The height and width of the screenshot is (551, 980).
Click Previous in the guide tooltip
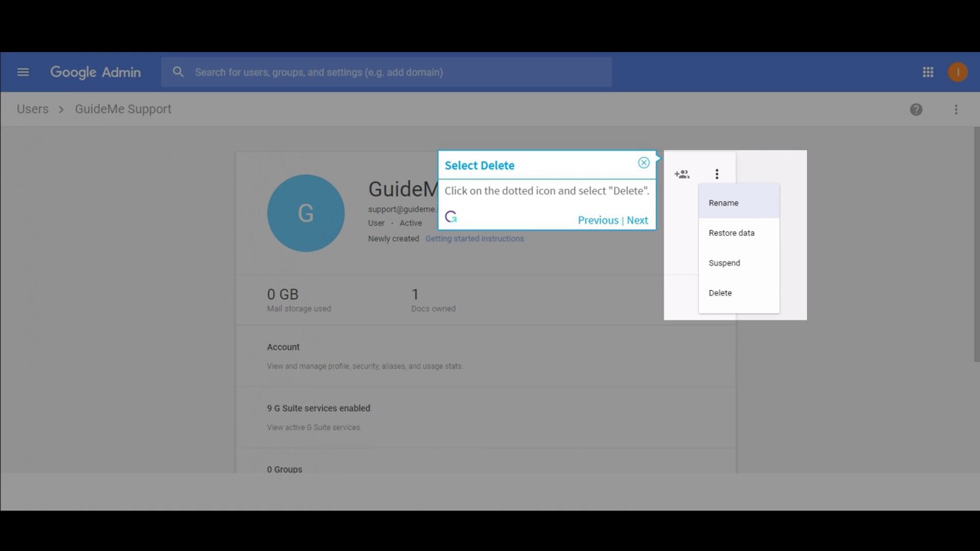point(598,220)
